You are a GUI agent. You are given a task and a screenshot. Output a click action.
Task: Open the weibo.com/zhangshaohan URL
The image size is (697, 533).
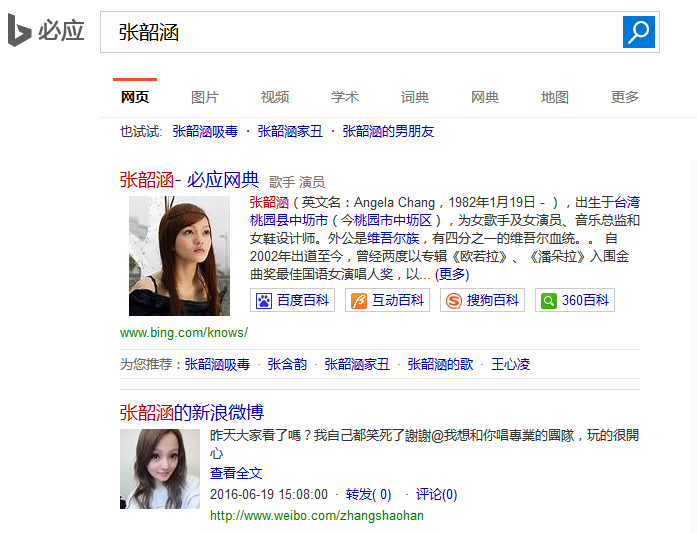coord(316,516)
